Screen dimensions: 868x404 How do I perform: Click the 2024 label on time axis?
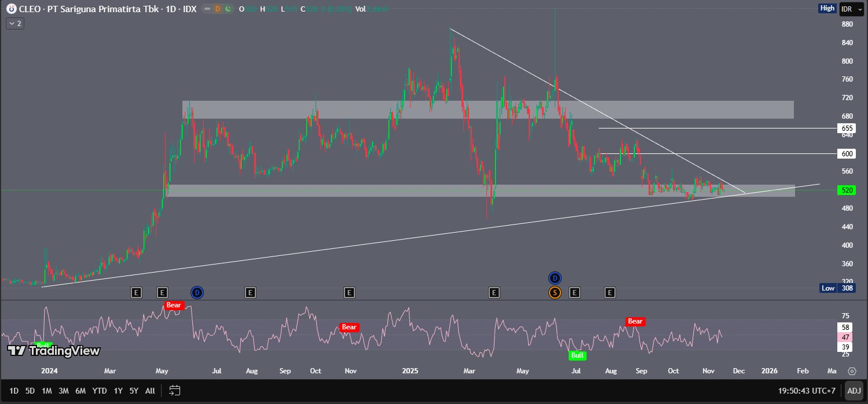[x=49, y=370]
